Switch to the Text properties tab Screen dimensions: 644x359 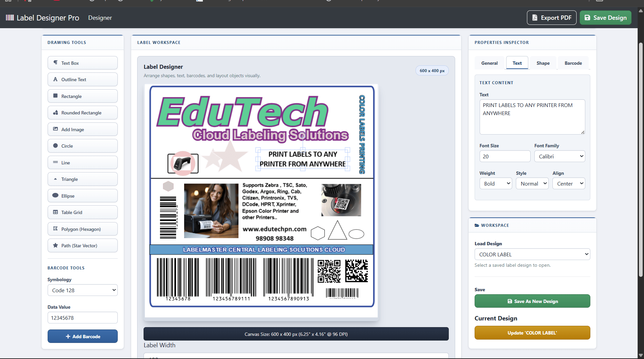[x=517, y=63]
